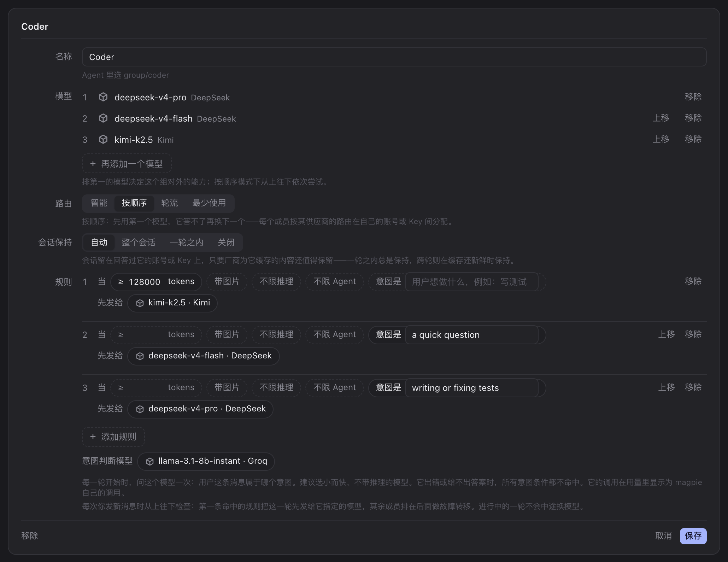Click the cube icon beside kimi-k2.5 model row
Image resolution: width=728 pixels, height=562 pixels.
(x=103, y=139)
